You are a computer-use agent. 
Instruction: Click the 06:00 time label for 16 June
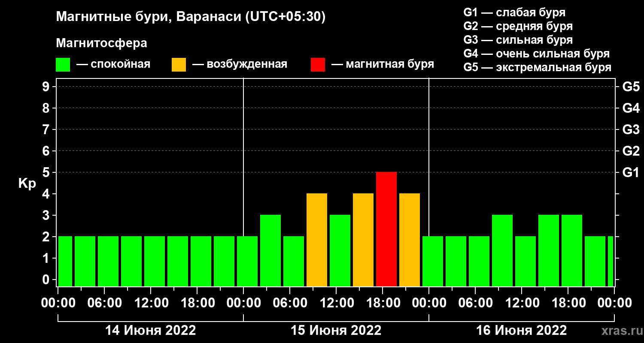[475, 303]
